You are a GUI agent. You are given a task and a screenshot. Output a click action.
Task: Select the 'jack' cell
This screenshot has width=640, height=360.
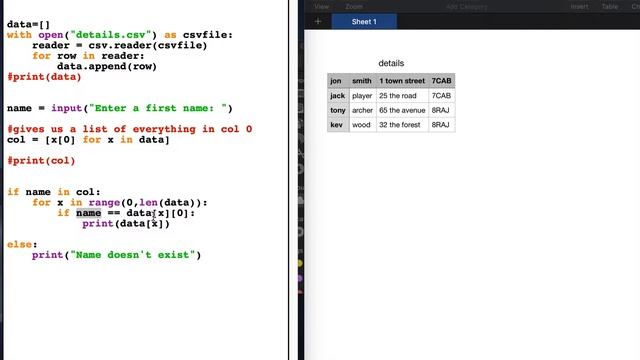pos(338,96)
